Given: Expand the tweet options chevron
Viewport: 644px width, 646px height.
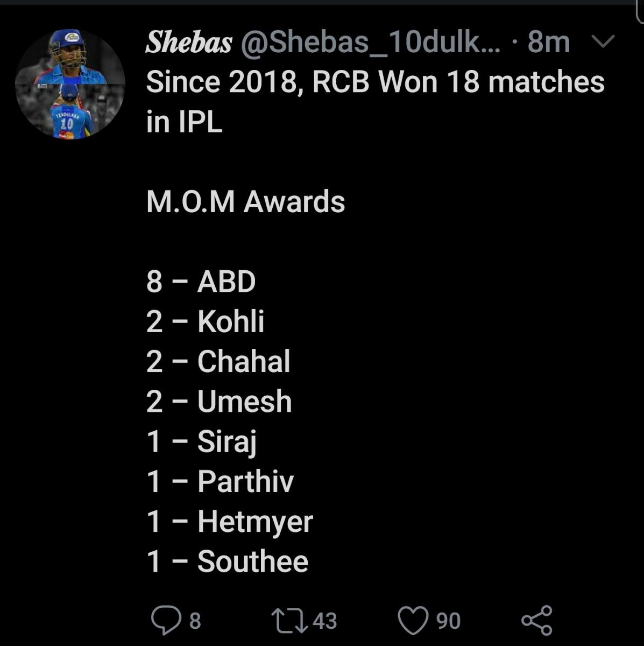Looking at the screenshot, I should tap(603, 42).
